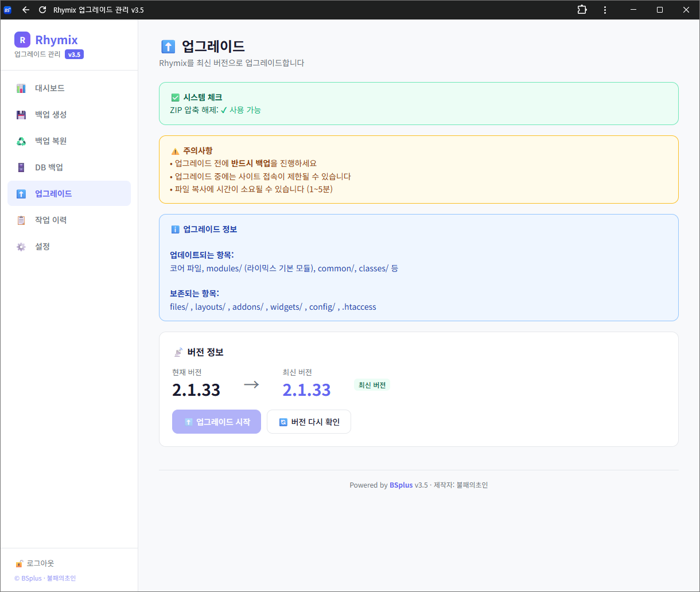Close the Rhymix window
Screen dimensions: 700x592
tap(686, 10)
